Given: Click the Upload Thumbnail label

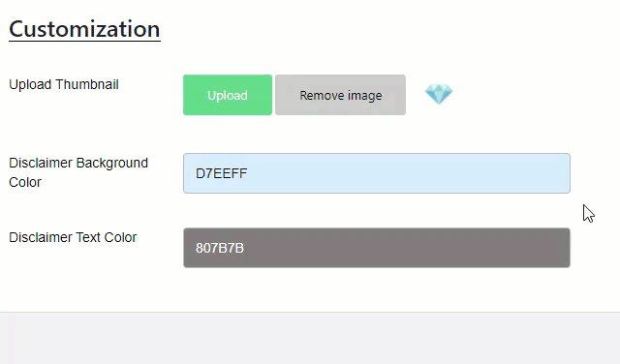Looking at the screenshot, I should click(x=64, y=84).
